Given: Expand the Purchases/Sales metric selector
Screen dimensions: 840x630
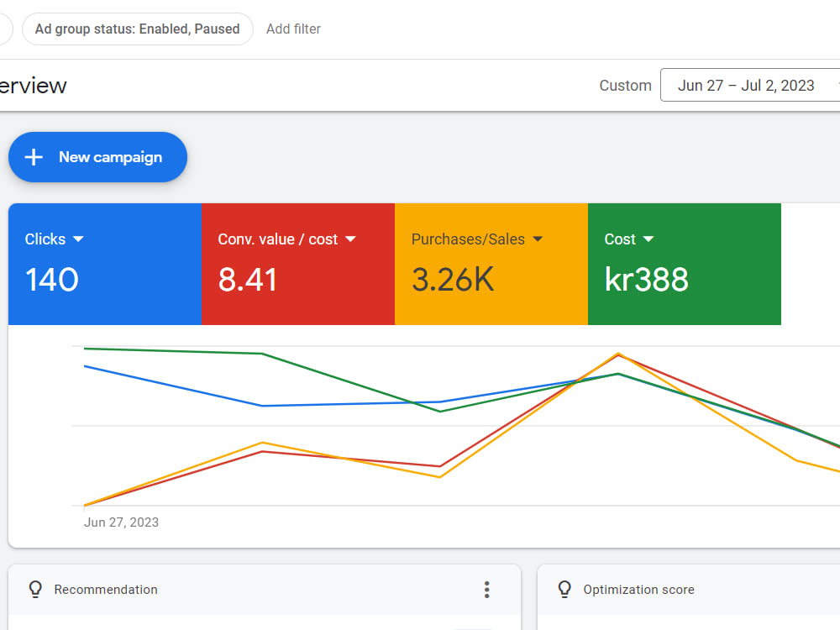Looking at the screenshot, I should click(538, 239).
